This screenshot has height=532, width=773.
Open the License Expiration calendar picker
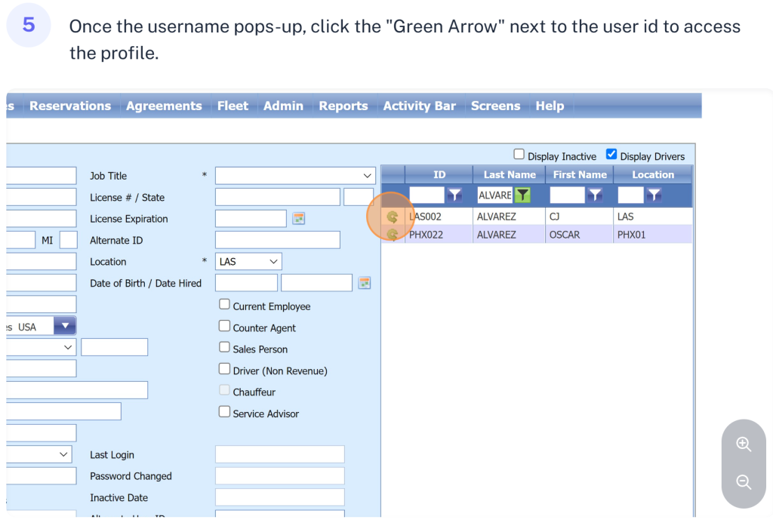[x=299, y=219]
